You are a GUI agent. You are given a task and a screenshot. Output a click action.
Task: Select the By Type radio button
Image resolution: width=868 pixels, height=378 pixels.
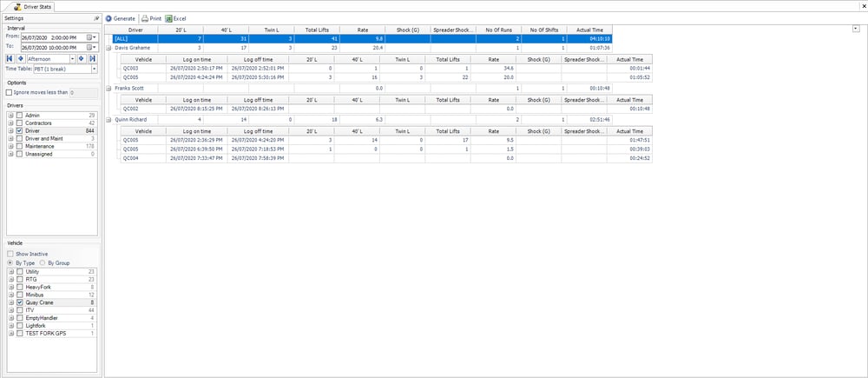click(10, 262)
